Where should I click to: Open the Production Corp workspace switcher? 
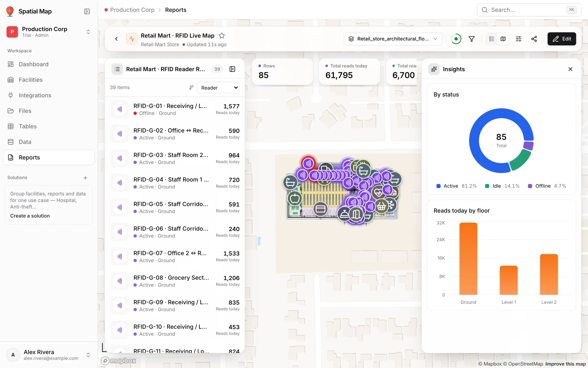(x=49, y=32)
